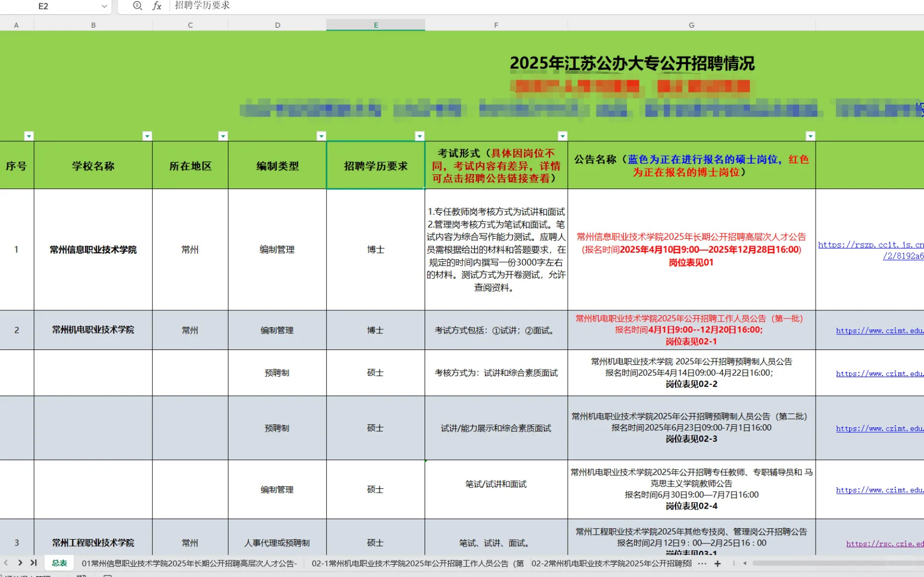
Task: Select column C header
Action: click(190, 25)
